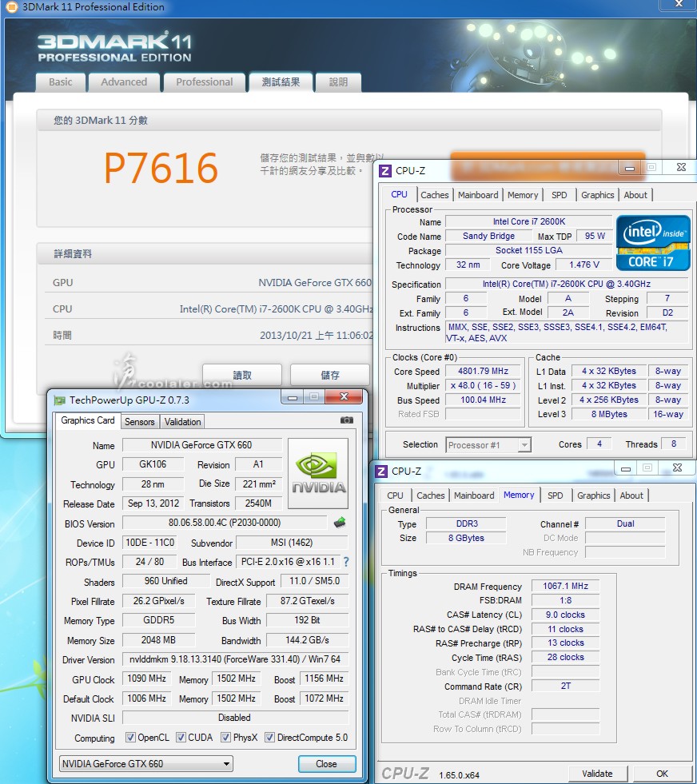This screenshot has height=784, width=697.
Task: Click the Core Speed value 4801.79 MHz
Action: [x=483, y=371]
